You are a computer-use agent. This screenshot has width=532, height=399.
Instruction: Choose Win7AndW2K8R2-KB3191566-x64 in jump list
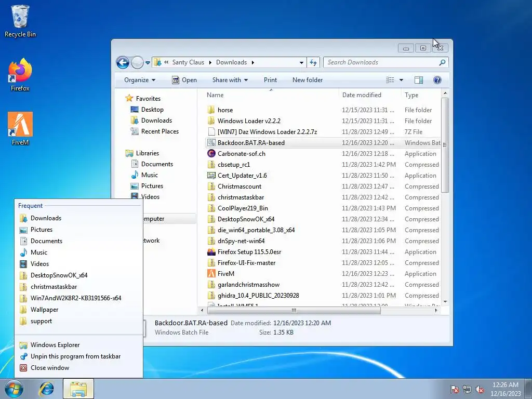[78, 298]
